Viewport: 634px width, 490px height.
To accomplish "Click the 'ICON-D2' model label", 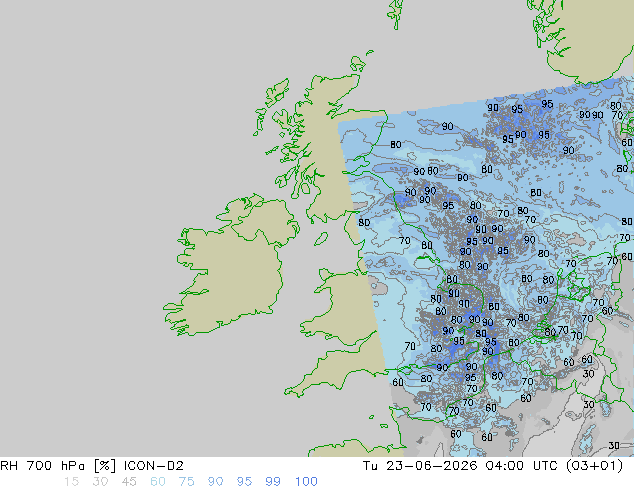I will (x=154, y=466).
